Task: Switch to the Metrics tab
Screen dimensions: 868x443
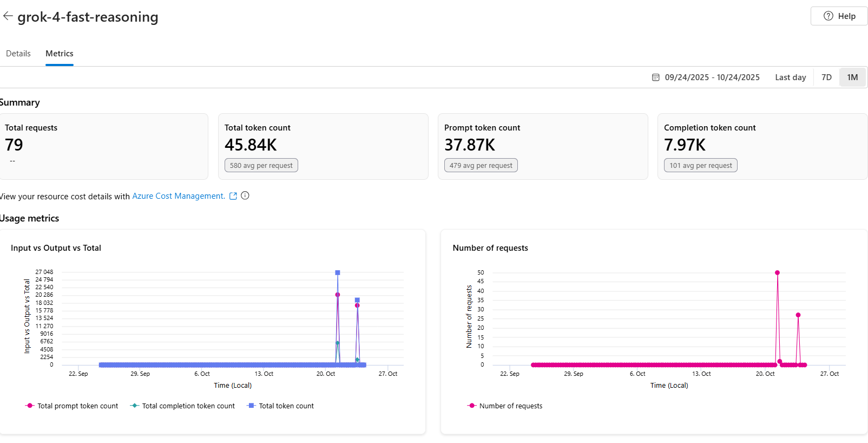Action: pos(60,54)
